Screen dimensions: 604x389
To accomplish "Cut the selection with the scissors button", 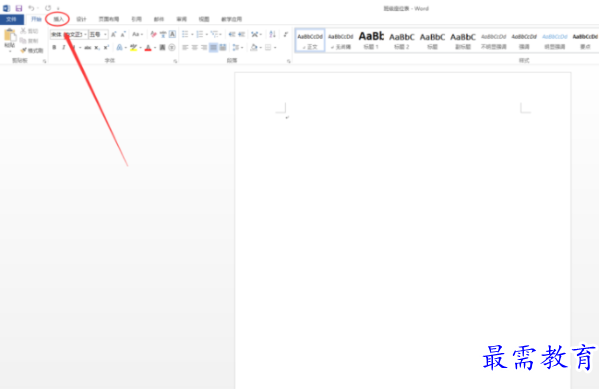I will [x=29, y=31].
